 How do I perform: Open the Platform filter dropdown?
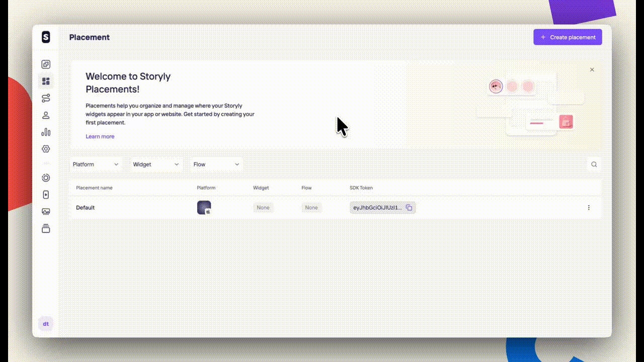pos(96,164)
